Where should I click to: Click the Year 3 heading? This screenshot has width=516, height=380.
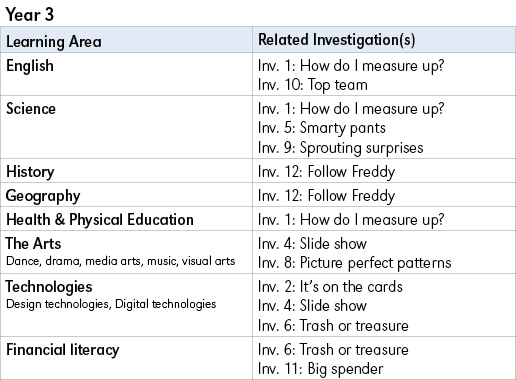coord(30,14)
